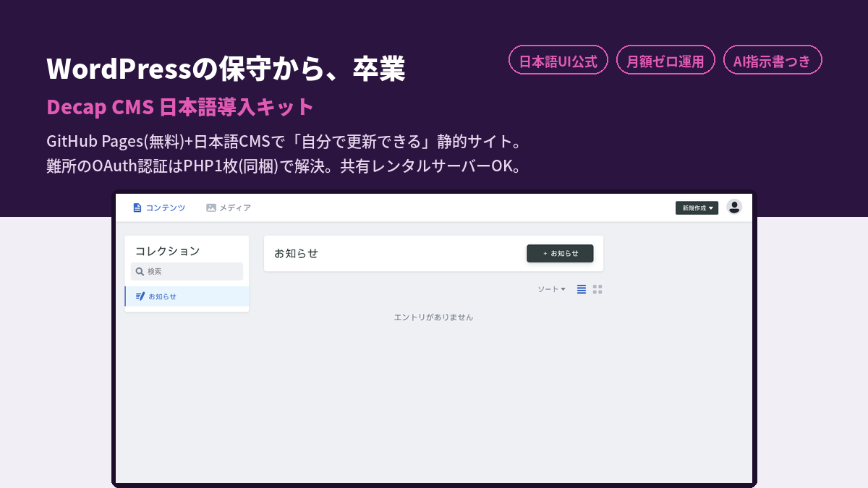Expand the ソート sort dropdown

(551, 289)
